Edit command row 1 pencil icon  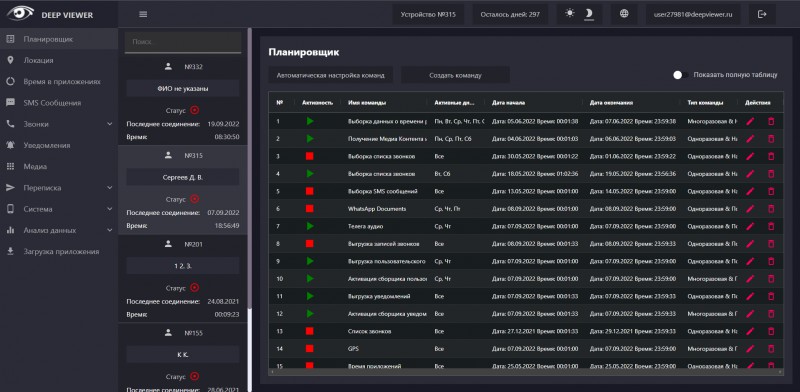(750, 121)
